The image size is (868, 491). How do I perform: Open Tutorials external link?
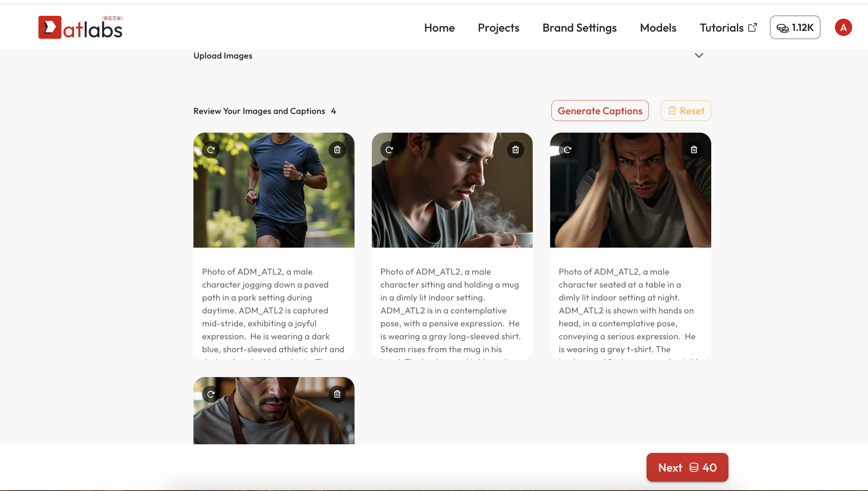pos(728,28)
